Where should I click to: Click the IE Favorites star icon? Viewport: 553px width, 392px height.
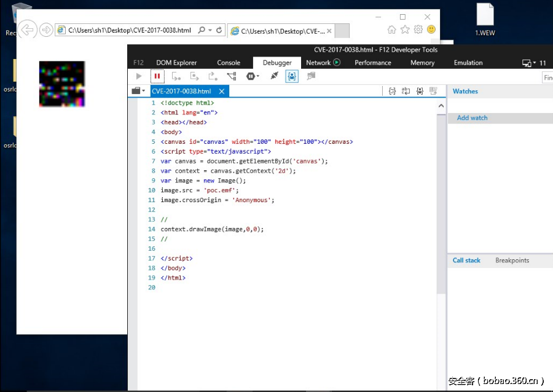coord(405,29)
